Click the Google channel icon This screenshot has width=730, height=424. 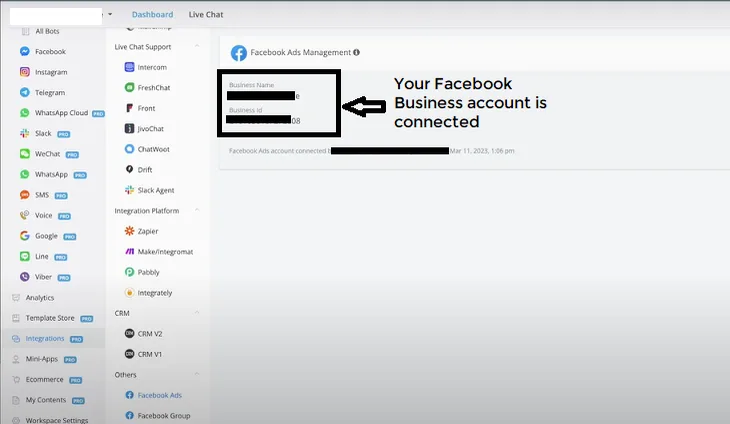pos(25,236)
